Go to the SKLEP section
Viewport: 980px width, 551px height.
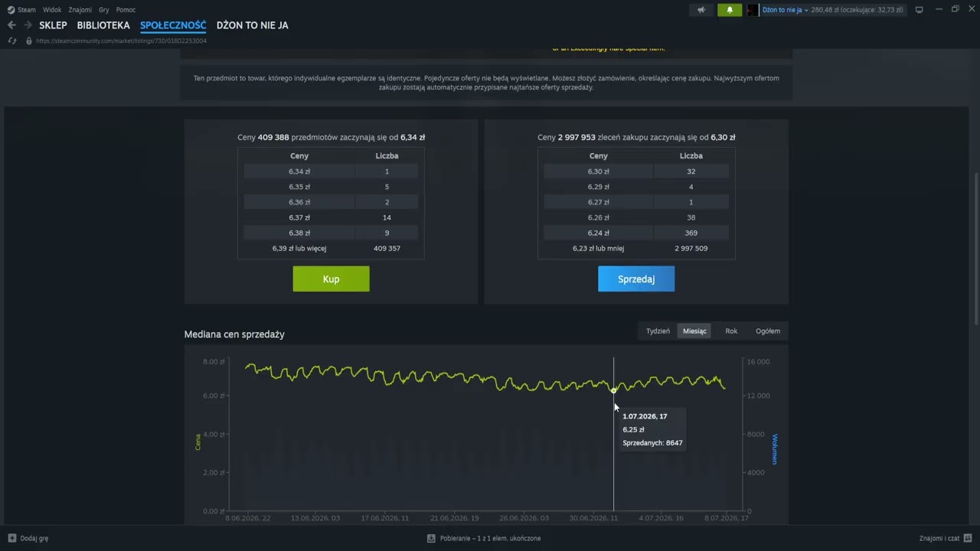[53, 25]
